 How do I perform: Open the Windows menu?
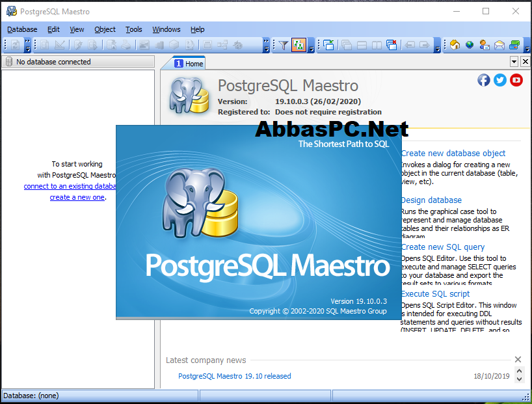pyautogui.click(x=166, y=29)
